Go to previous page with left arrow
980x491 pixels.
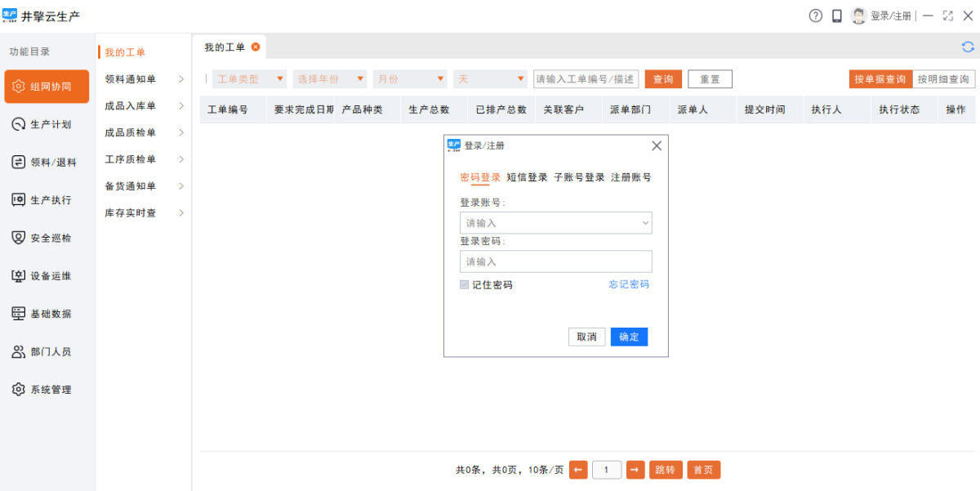(x=578, y=470)
